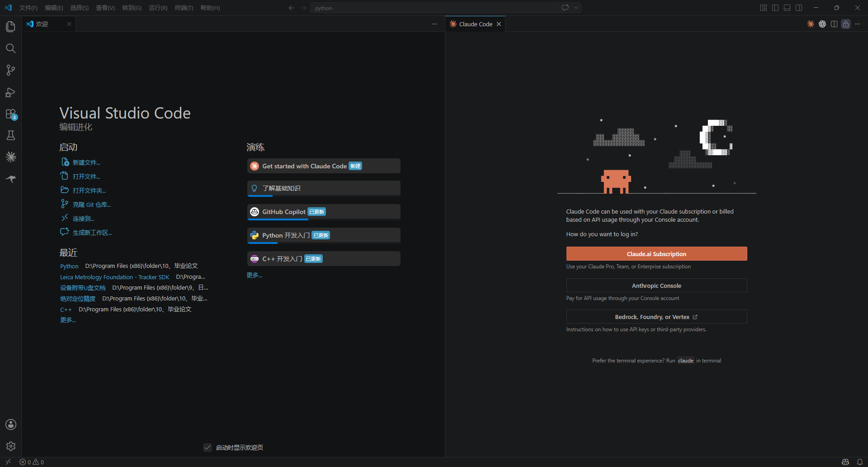Image resolution: width=868 pixels, height=467 pixels.
Task: Open more actions for the Claude Code editor group
Action: click(858, 24)
